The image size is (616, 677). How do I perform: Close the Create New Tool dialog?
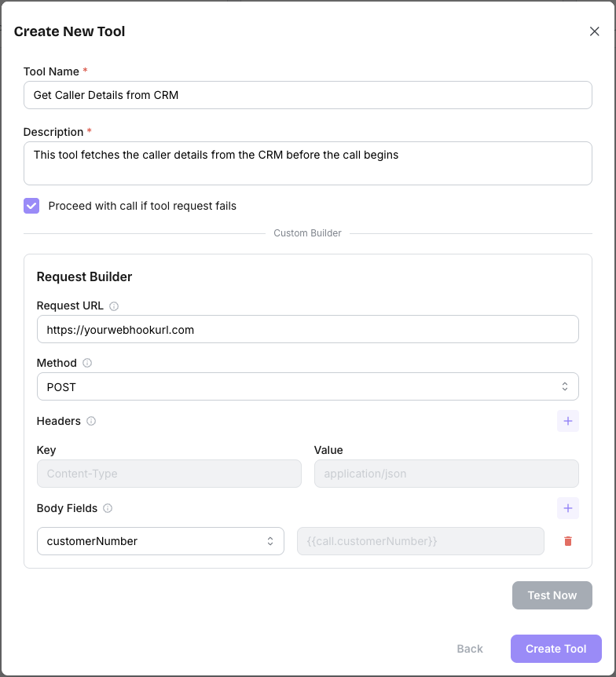click(x=595, y=31)
